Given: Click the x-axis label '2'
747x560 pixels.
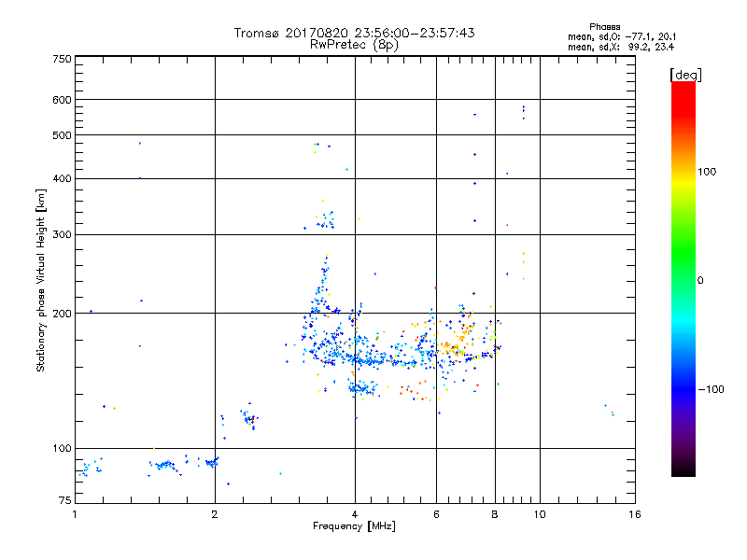Looking at the screenshot, I should click(215, 514).
